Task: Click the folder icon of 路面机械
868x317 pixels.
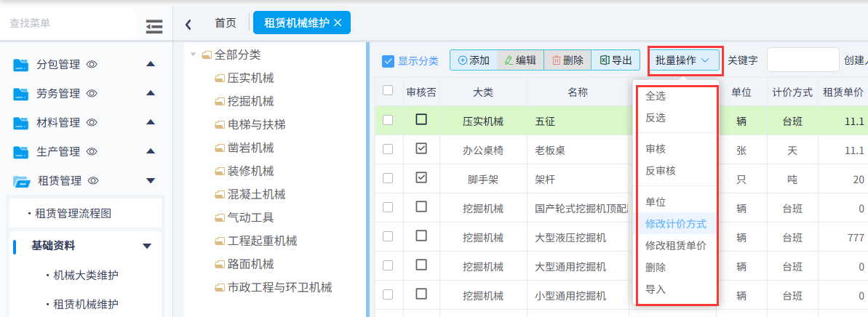Action: point(220,265)
